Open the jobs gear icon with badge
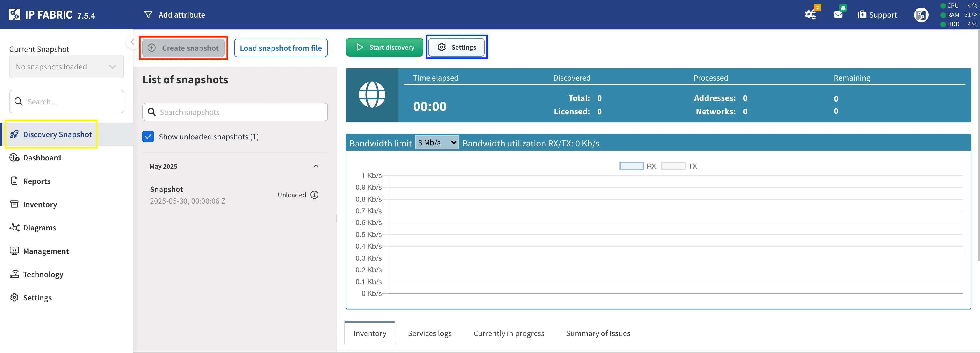Viewport: 980px width, 353px height. pos(810,15)
